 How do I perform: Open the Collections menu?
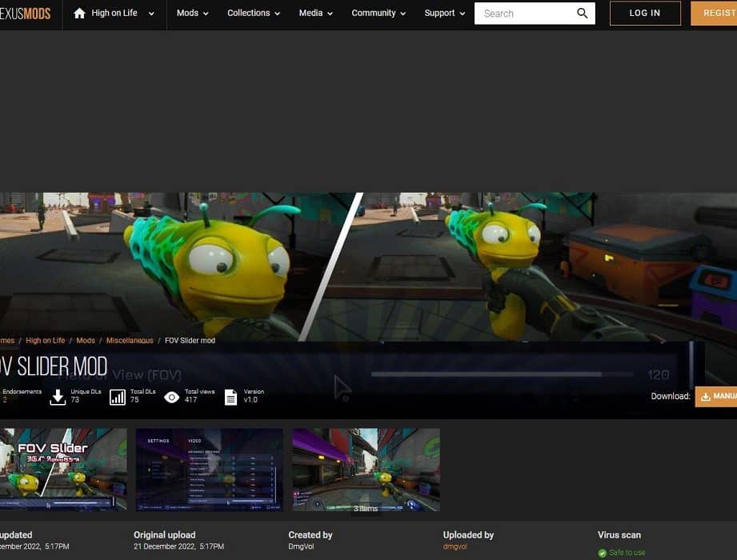254,13
